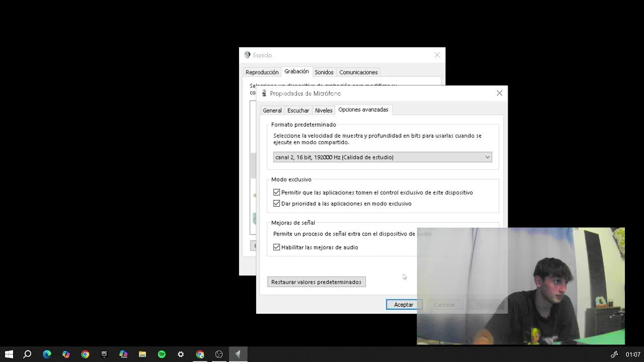This screenshot has width=644, height=362.
Task: Switch to OBS Studio in taskbar
Action: pyautogui.click(x=219, y=354)
